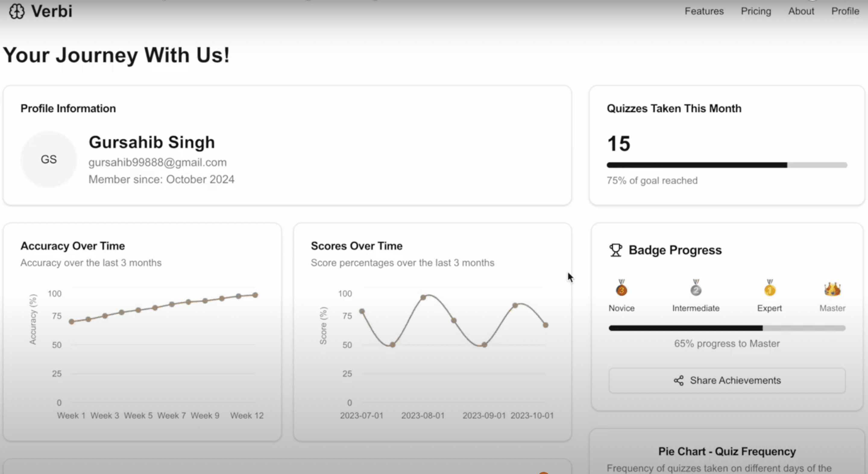Click the email gursahib99888@gmail.com
This screenshot has width=868, height=474.
pos(158,162)
